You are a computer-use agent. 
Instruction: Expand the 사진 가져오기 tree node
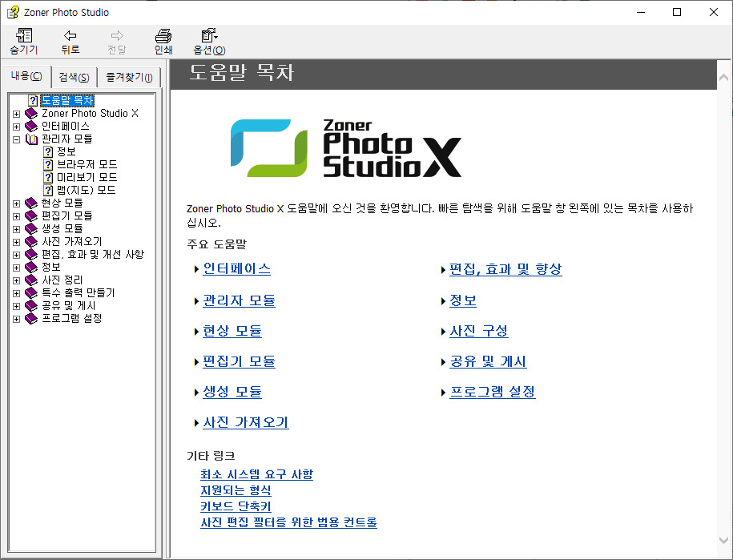point(16,242)
